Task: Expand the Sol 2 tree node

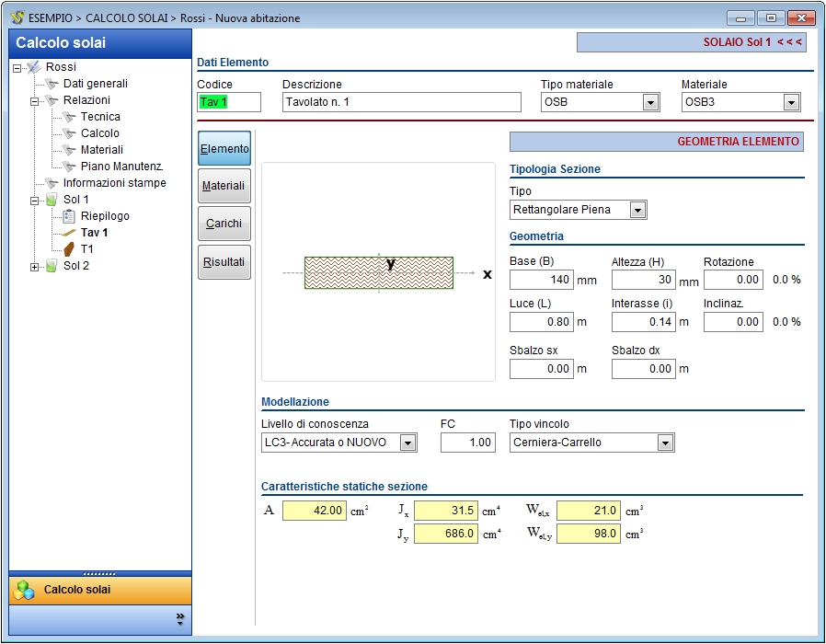Action: 35,266
